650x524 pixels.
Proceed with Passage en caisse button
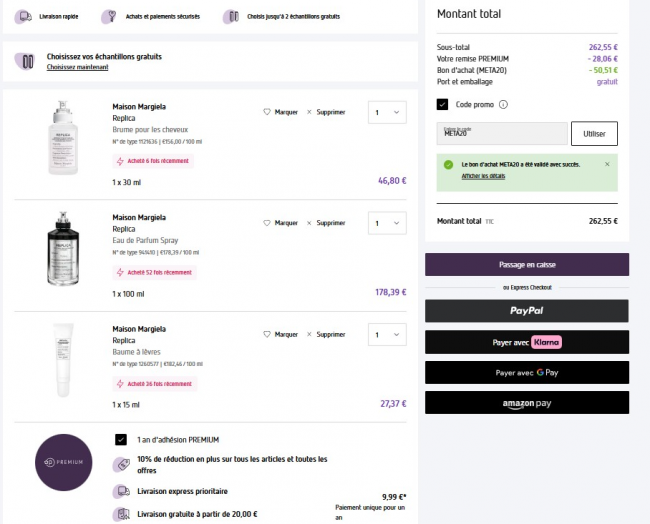[527, 265]
